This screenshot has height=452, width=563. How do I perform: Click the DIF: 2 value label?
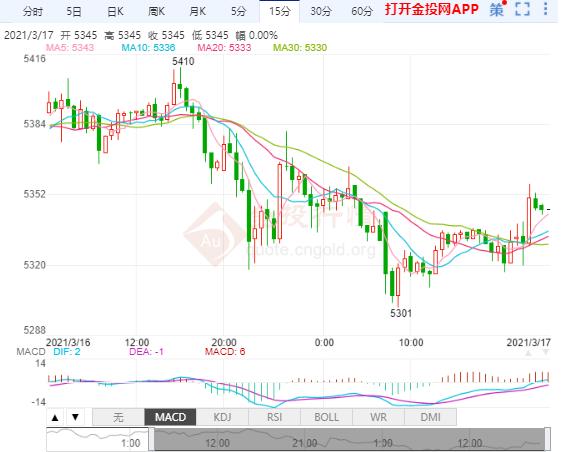pyautogui.click(x=67, y=351)
